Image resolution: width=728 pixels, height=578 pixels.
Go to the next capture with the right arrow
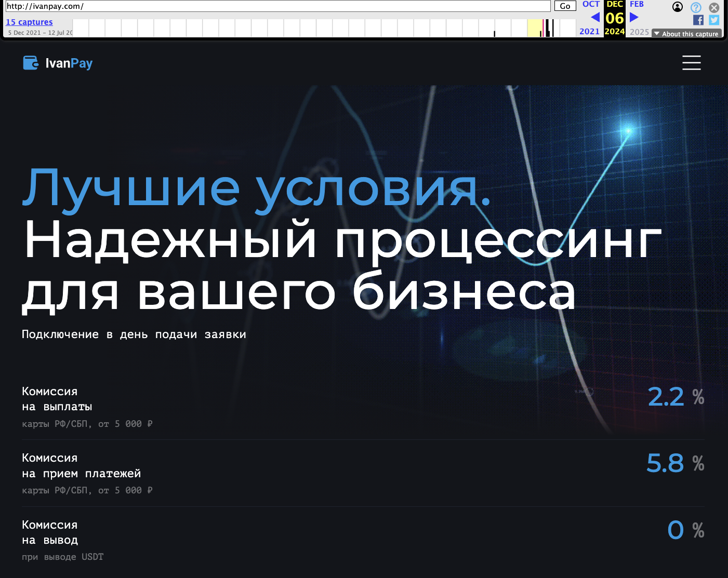click(633, 17)
